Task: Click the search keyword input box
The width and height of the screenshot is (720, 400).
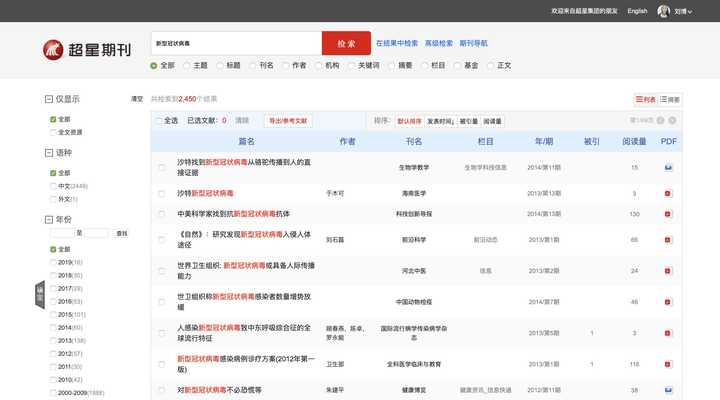Action: click(x=235, y=44)
